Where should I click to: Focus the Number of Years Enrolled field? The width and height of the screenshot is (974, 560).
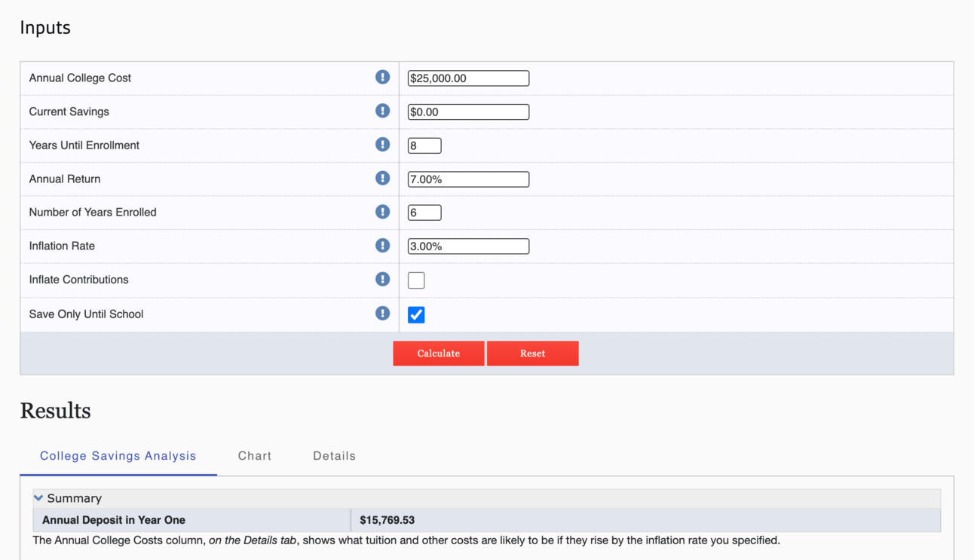[424, 213]
